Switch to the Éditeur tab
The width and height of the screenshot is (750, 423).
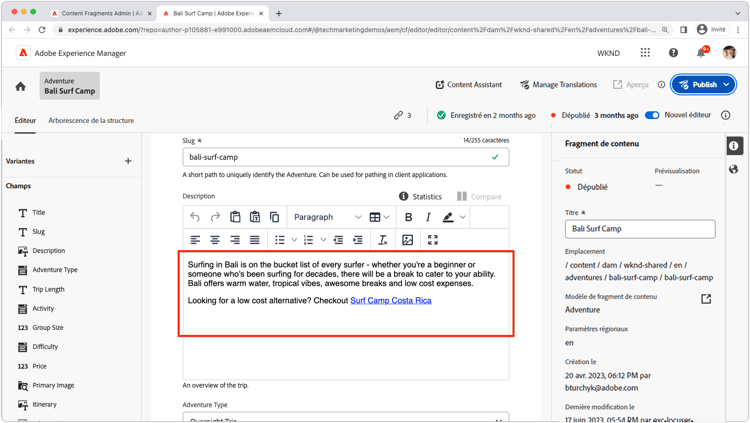[x=25, y=121]
